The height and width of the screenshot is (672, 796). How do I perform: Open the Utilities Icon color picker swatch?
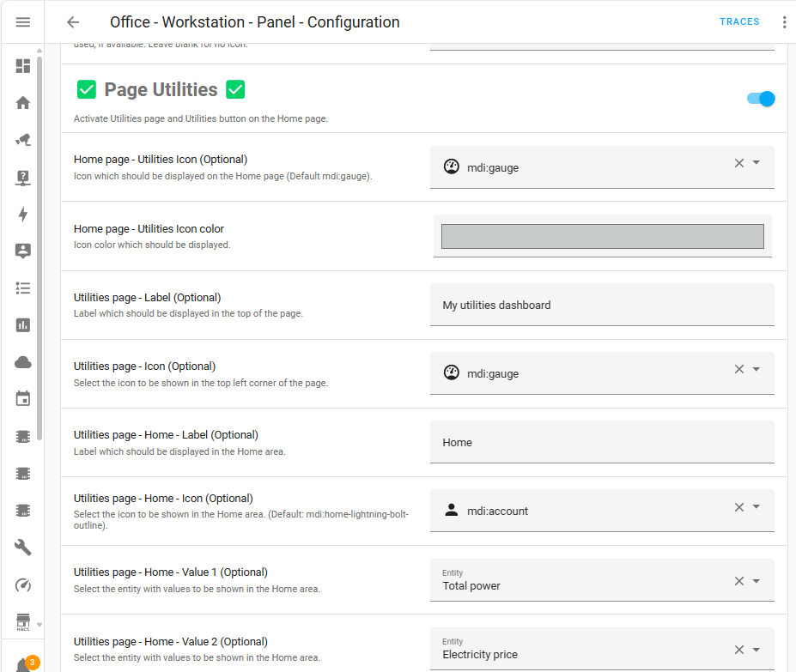point(602,237)
